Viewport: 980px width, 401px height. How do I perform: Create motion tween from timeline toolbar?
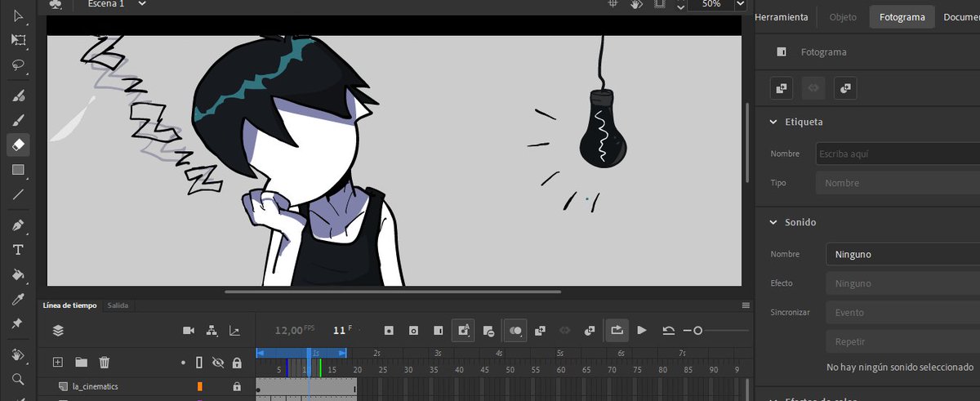[590, 330]
